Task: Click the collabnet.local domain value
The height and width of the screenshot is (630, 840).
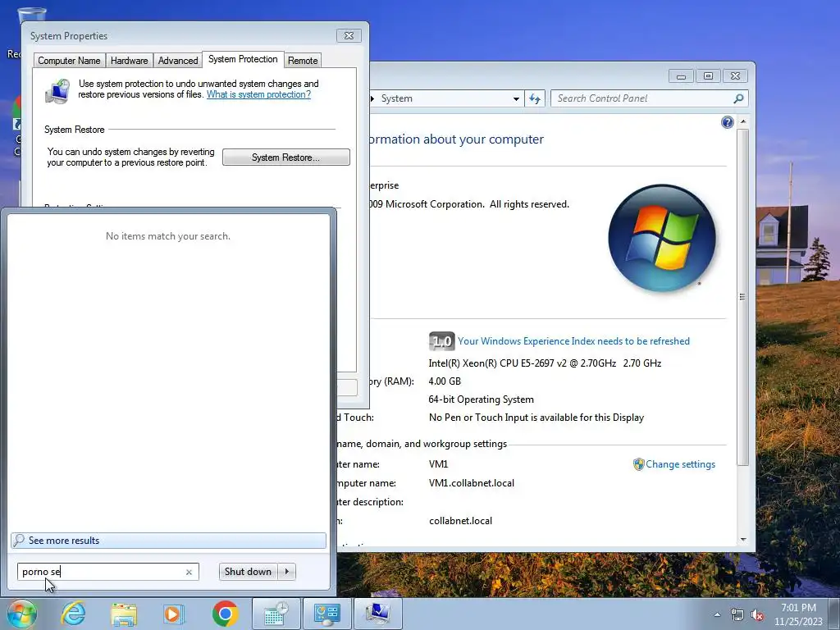Action: click(x=461, y=521)
